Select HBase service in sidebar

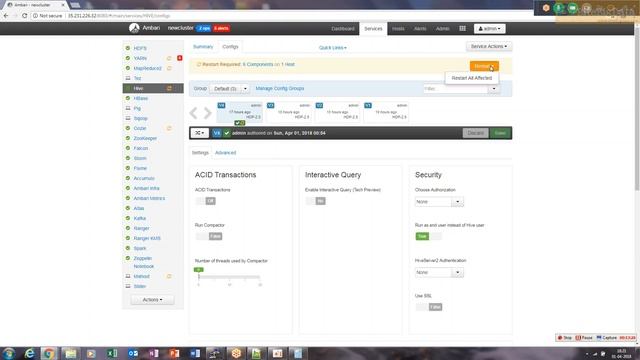click(141, 98)
